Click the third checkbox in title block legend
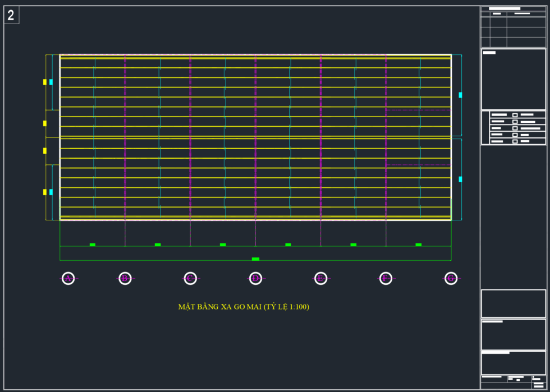Viewport: 550px width, 392px height. tap(515, 128)
